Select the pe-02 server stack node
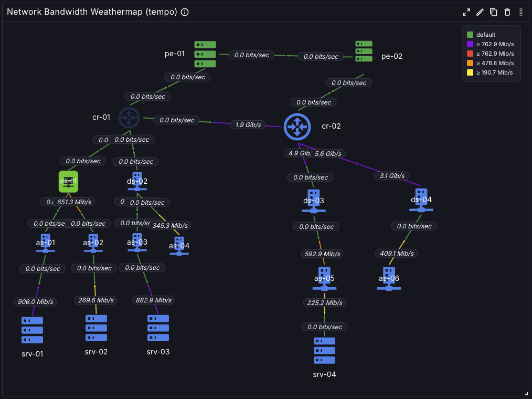The image size is (532, 399). point(364,51)
